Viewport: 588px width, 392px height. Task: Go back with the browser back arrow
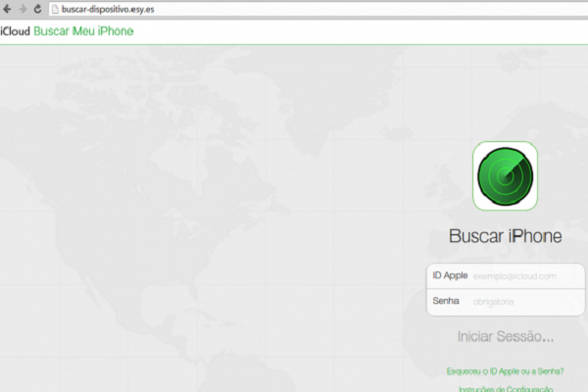pyautogui.click(x=7, y=9)
